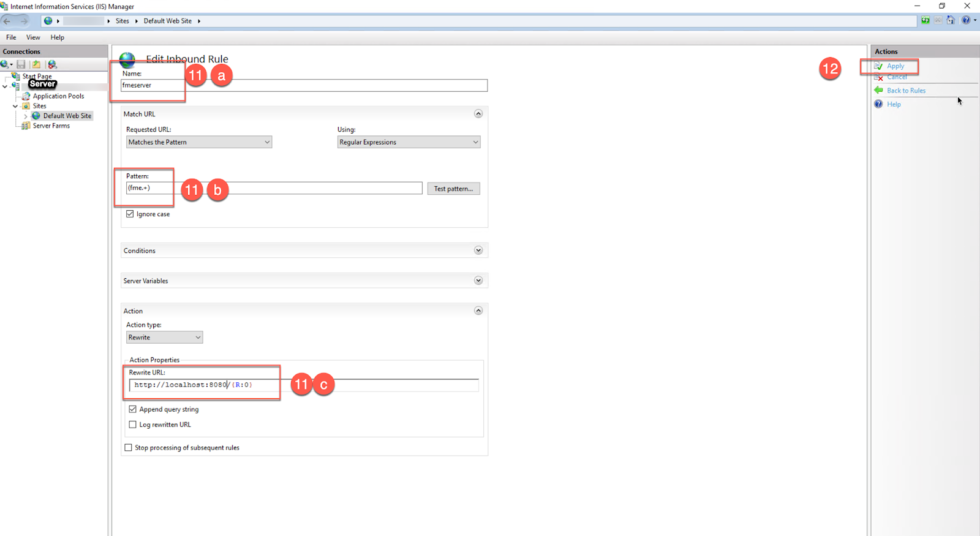The image size is (980, 536).
Task: Collapse the Match URL section
Action: (x=478, y=114)
